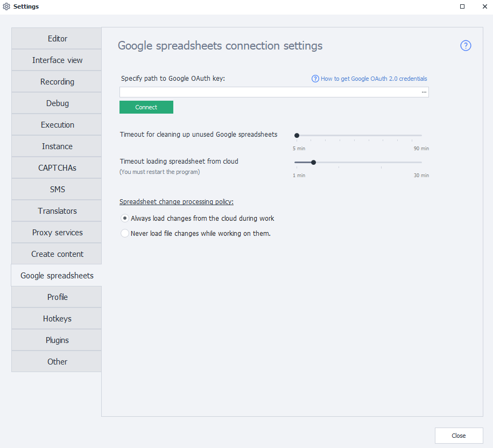493x448 pixels.
Task: Show the Interface view tab
Action: click(57, 60)
